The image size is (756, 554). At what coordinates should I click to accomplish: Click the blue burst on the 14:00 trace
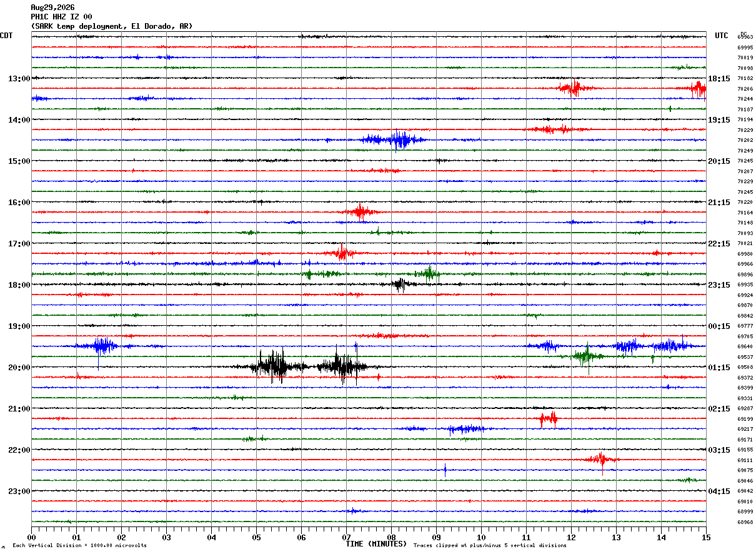(395, 140)
